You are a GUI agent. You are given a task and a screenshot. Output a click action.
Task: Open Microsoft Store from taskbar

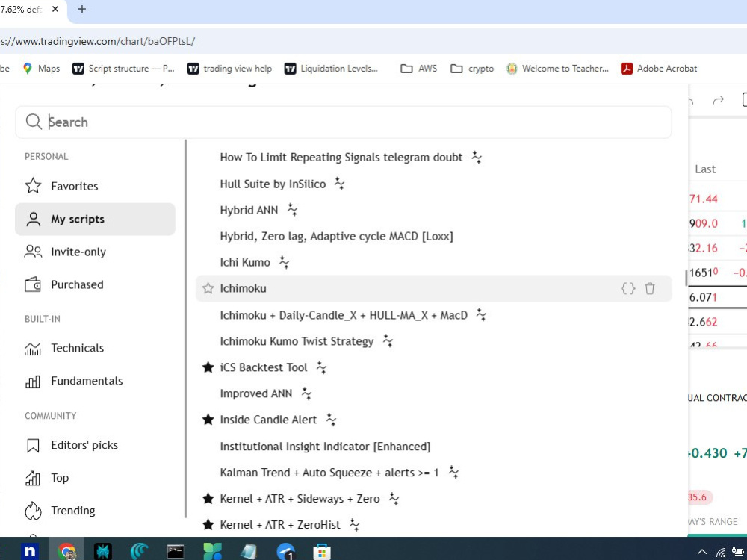coord(322,552)
